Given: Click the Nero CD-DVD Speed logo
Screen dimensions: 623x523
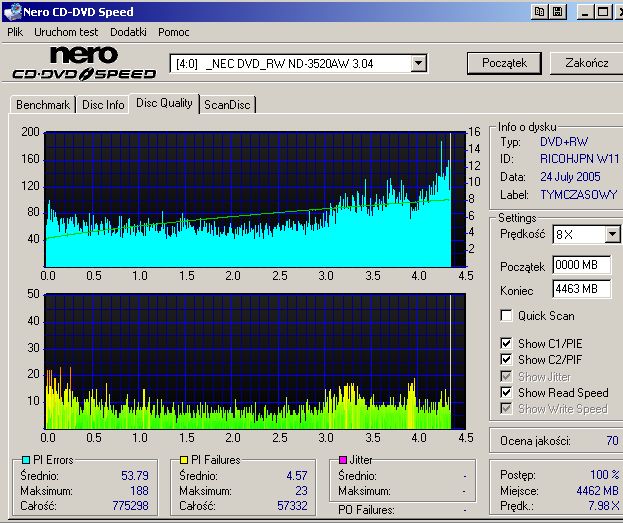Looking at the screenshot, I should pyautogui.click(x=85, y=63).
